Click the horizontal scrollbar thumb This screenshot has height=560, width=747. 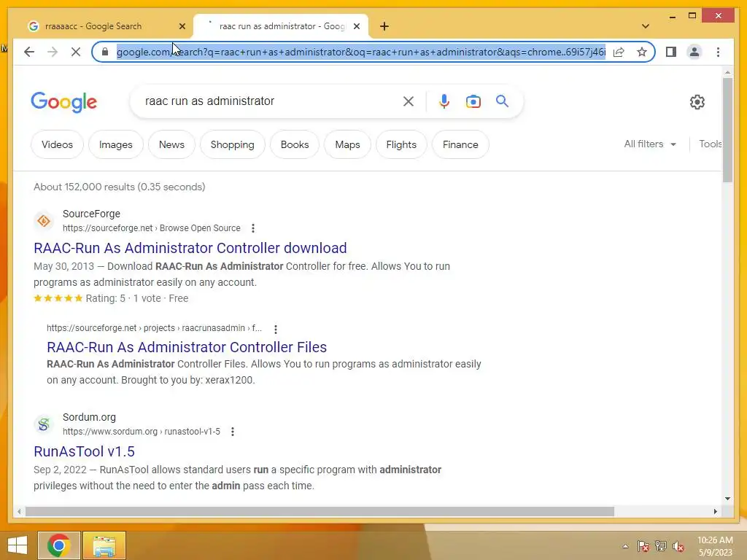(320, 511)
